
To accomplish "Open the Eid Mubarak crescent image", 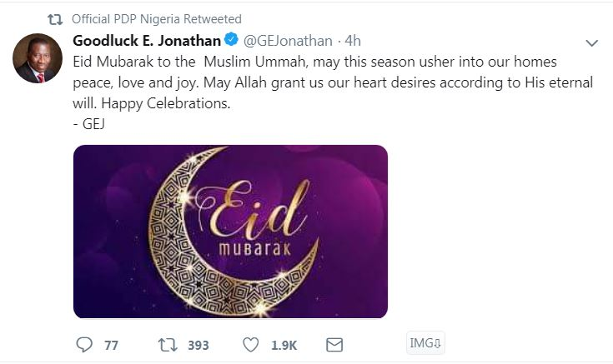I will [x=230, y=232].
